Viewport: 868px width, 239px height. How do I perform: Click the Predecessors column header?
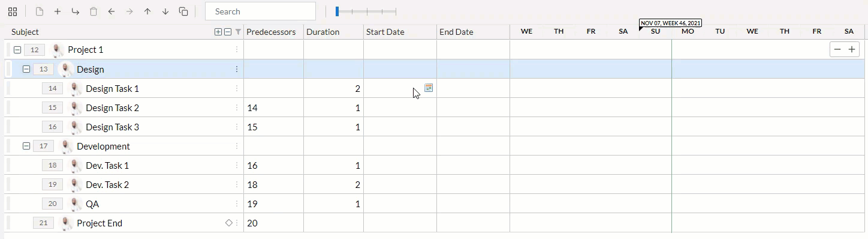coord(271,32)
